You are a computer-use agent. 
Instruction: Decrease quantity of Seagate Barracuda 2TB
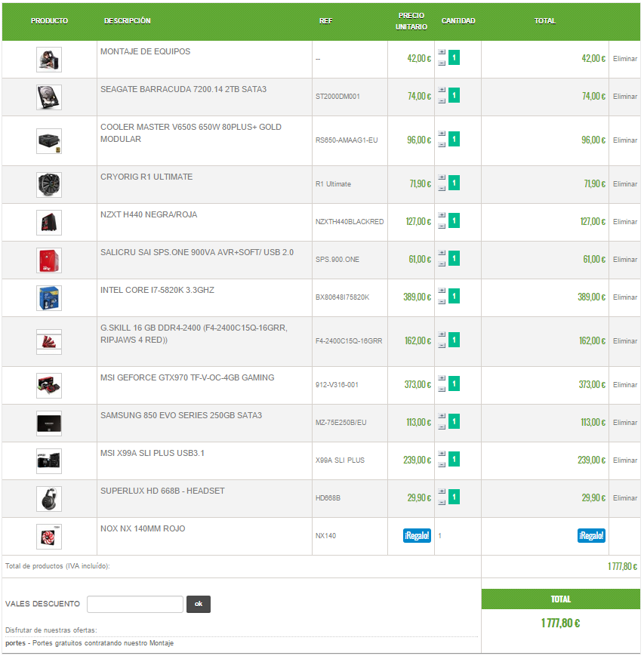[442, 101]
